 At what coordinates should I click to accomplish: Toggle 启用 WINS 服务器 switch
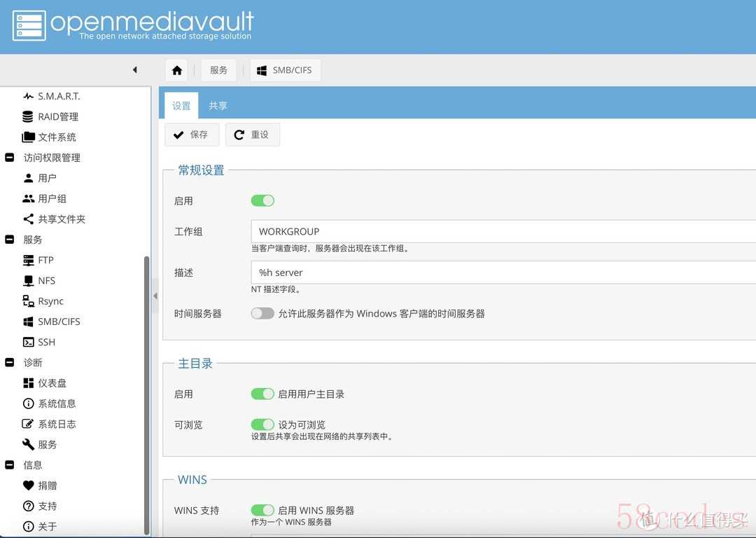click(262, 510)
